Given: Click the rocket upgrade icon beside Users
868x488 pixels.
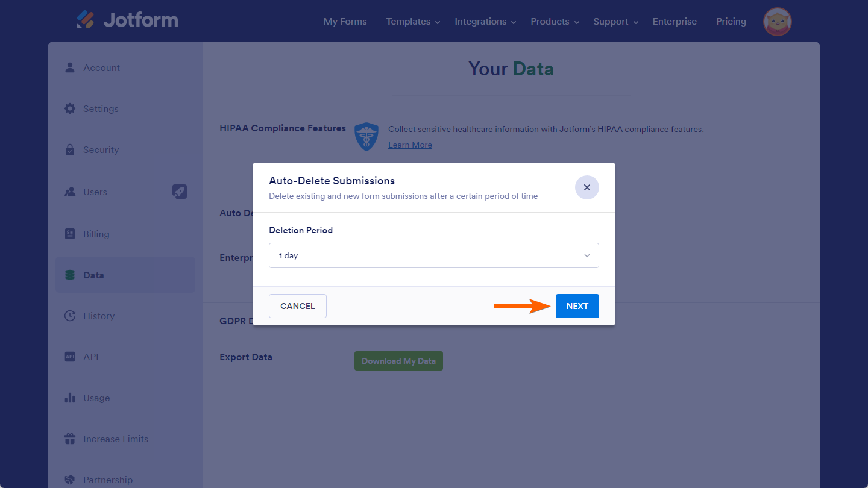Looking at the screenshot, I should point(180,192).
